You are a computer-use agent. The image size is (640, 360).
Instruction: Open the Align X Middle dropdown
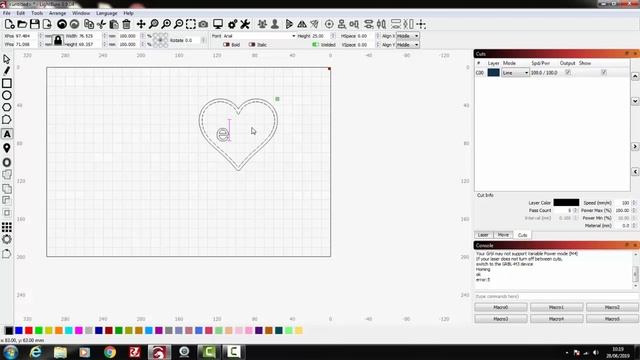408,36
